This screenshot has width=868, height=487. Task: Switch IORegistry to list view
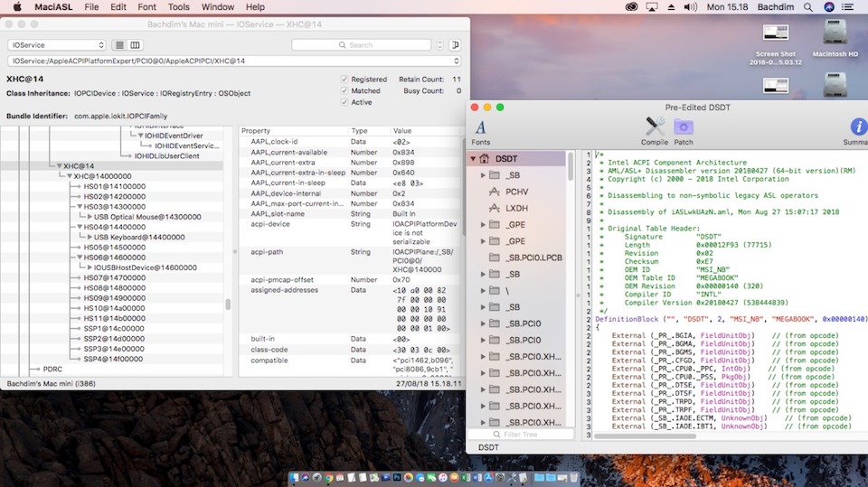[x=120, y=45]
